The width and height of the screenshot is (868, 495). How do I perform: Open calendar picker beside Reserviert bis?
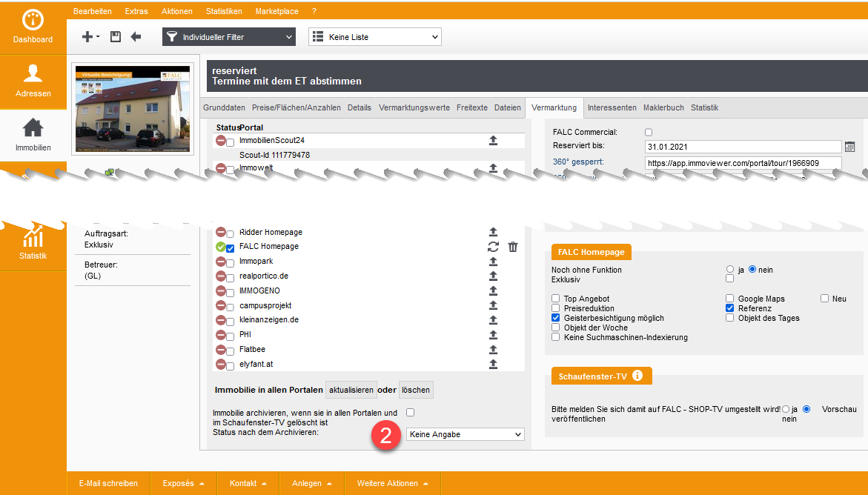849,147
